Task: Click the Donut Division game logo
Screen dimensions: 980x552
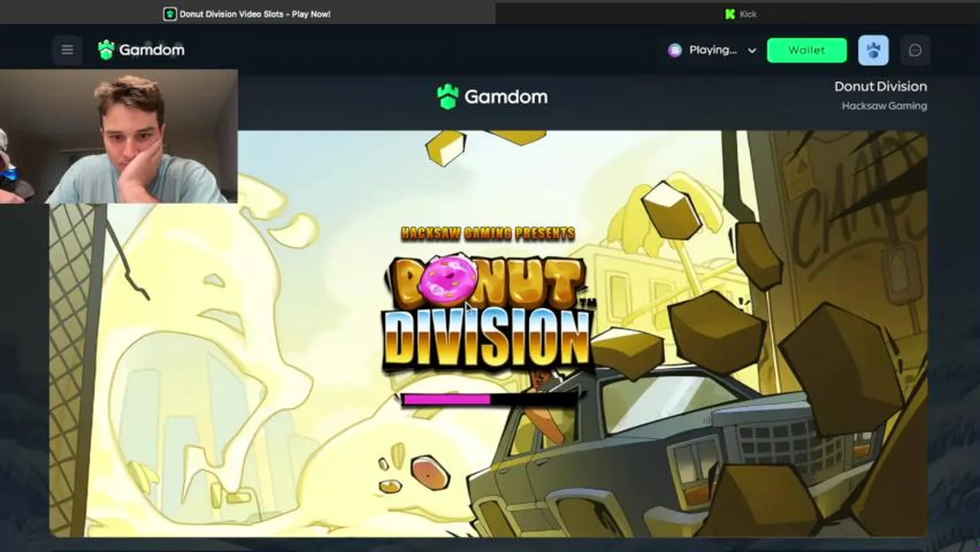Action: (x=488, y=312)
